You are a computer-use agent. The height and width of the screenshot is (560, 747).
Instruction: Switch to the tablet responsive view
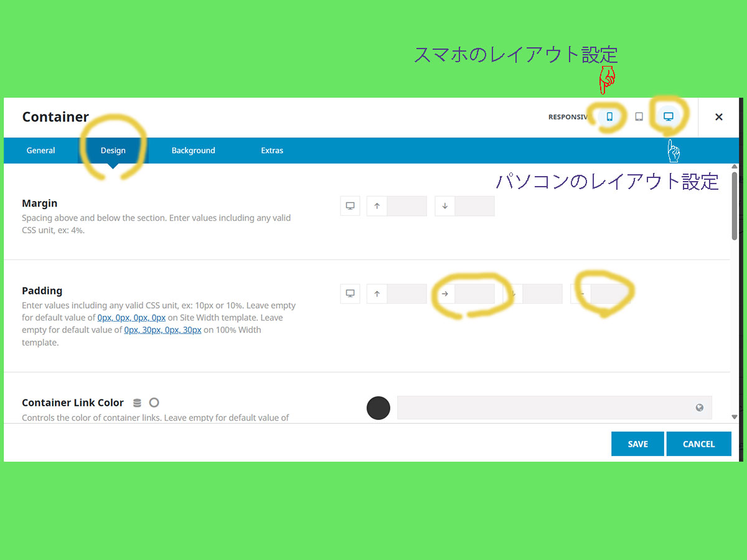(x=639, y=116)
